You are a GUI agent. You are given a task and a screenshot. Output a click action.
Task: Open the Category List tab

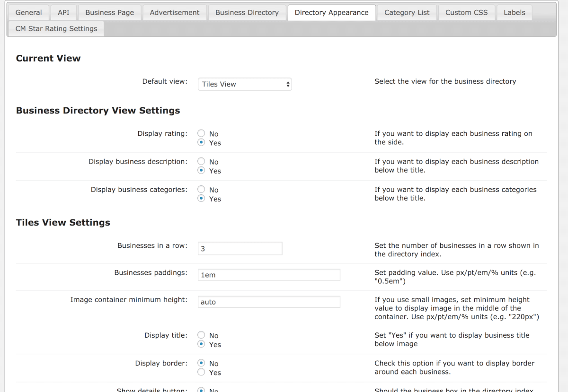pos(407,12)
